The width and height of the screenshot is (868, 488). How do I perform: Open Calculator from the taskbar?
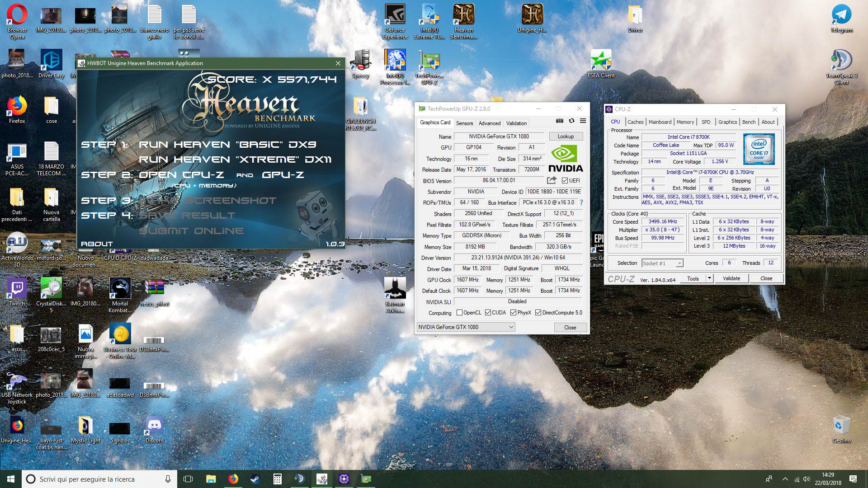click(x=278, y=479)
